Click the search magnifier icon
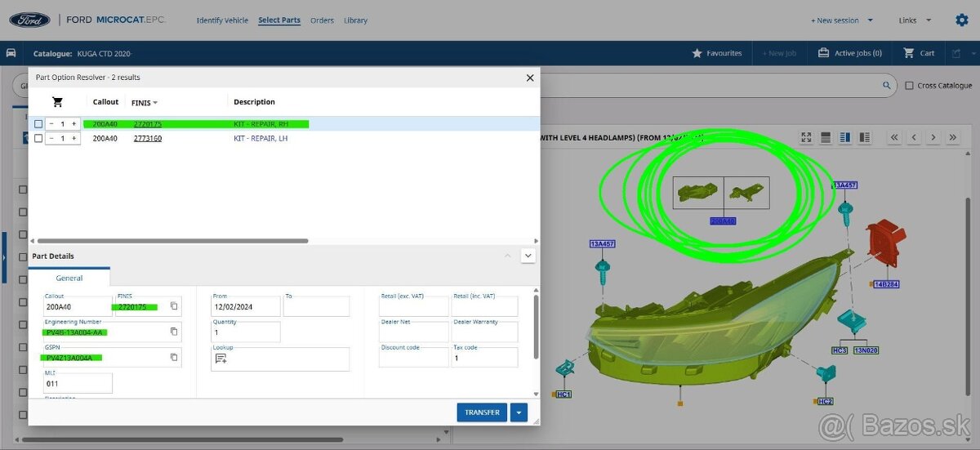Screen dimensions: 980x450 (887, 85)
